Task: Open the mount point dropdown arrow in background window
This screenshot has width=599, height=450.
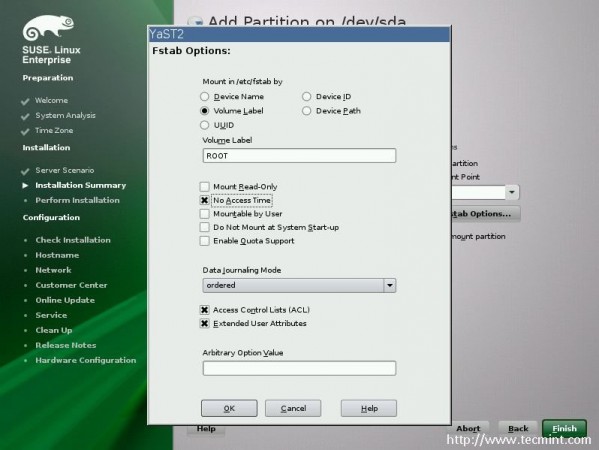Action: click(512, 192)
